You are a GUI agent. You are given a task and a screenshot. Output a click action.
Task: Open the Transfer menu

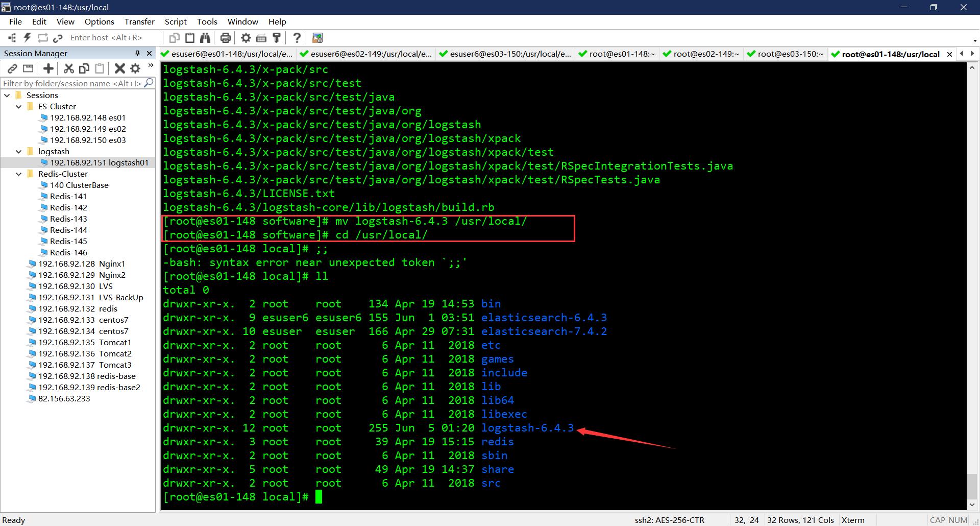point(139,21)
